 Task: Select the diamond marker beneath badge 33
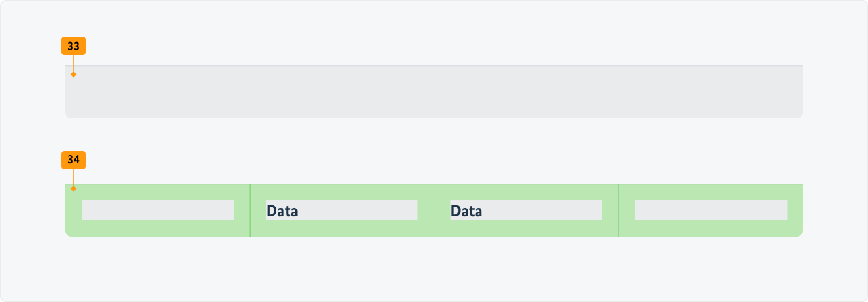coord(74,74)
